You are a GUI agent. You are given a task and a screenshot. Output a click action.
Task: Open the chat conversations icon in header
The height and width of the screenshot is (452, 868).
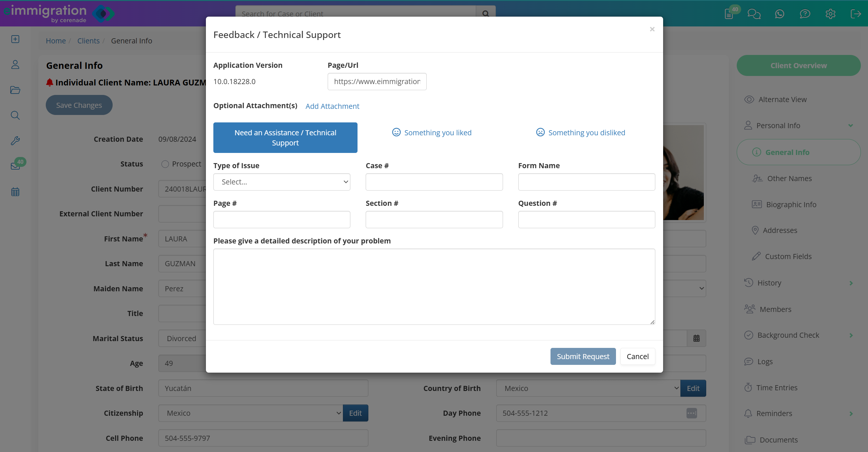coord(754,14)
